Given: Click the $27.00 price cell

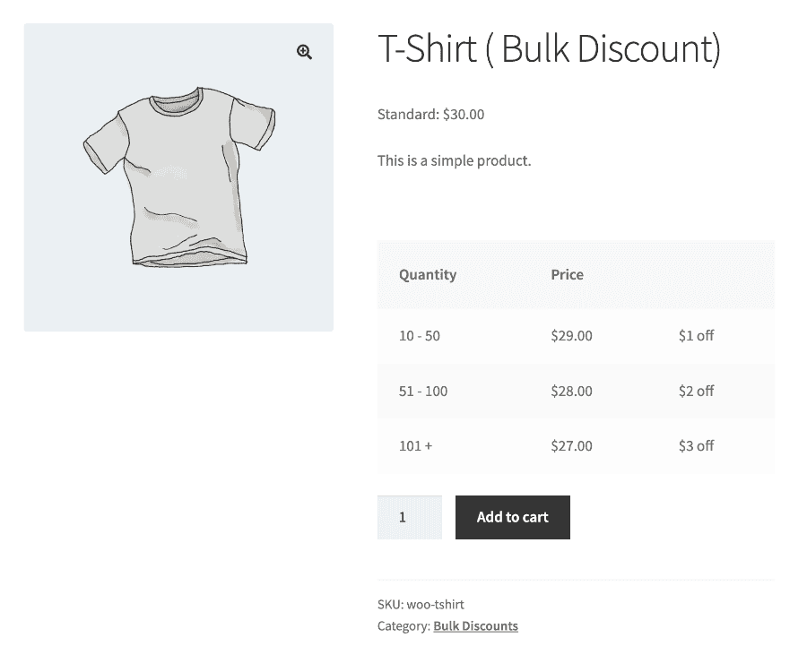Looking at the screenshot, I should tap(571, 446).
